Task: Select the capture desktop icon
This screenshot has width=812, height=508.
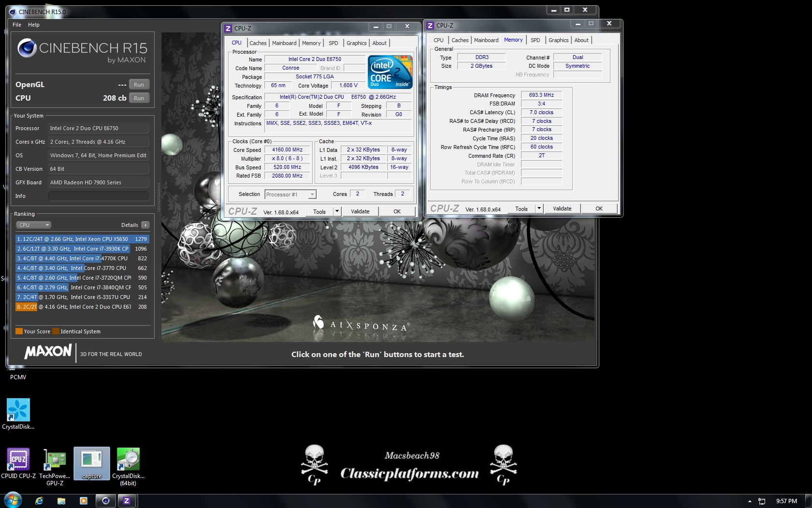Action: point(92,463)
